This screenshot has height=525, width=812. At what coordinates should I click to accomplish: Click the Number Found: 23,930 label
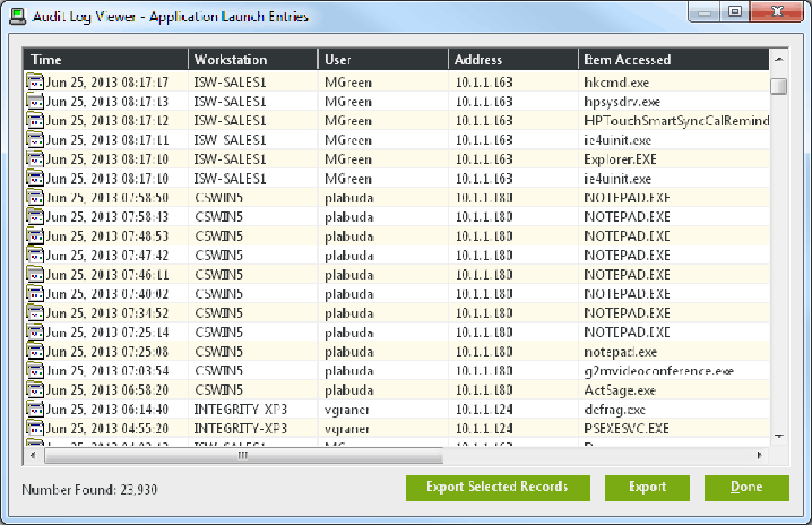pos(89,490)
